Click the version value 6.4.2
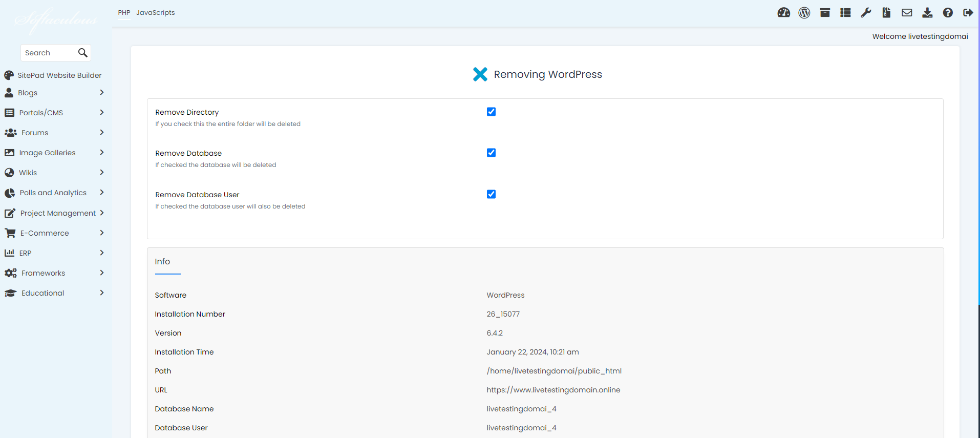 [495, 333]
